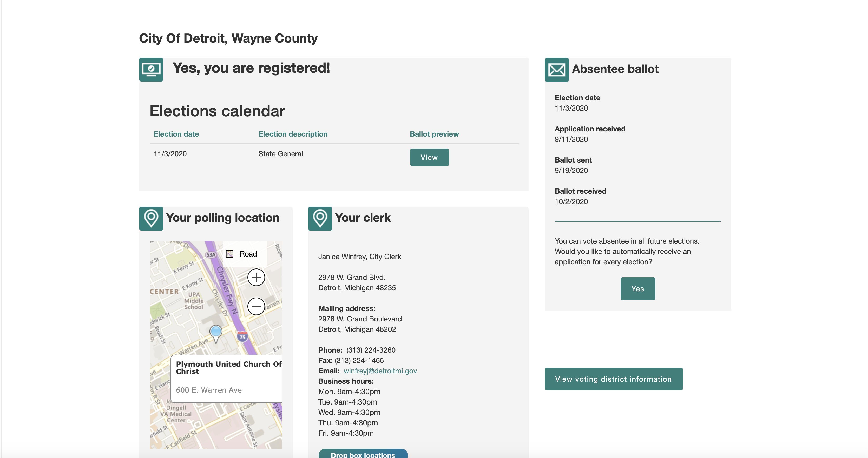Click the Election description column header
Image resolution: width=868 pixels, height=458 pixels.
293,134
